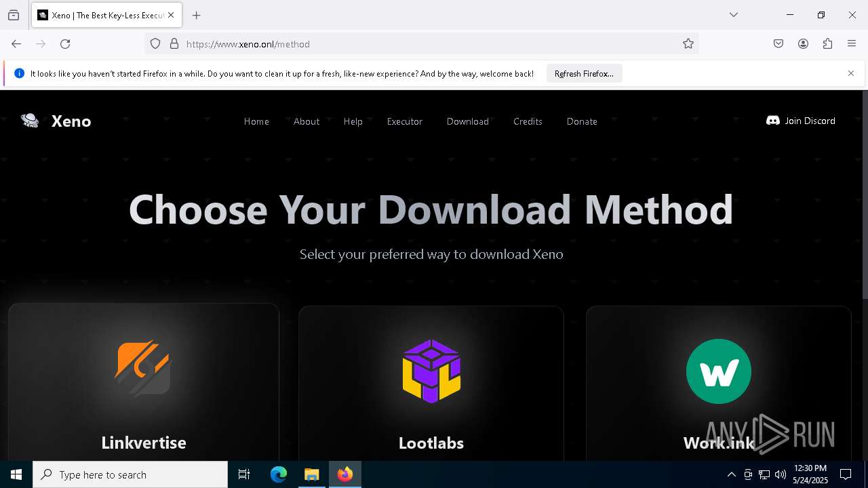This screenshot has height=488, width=868.
Task: Open Task View on the taskbar
Action: click(244, 474)
